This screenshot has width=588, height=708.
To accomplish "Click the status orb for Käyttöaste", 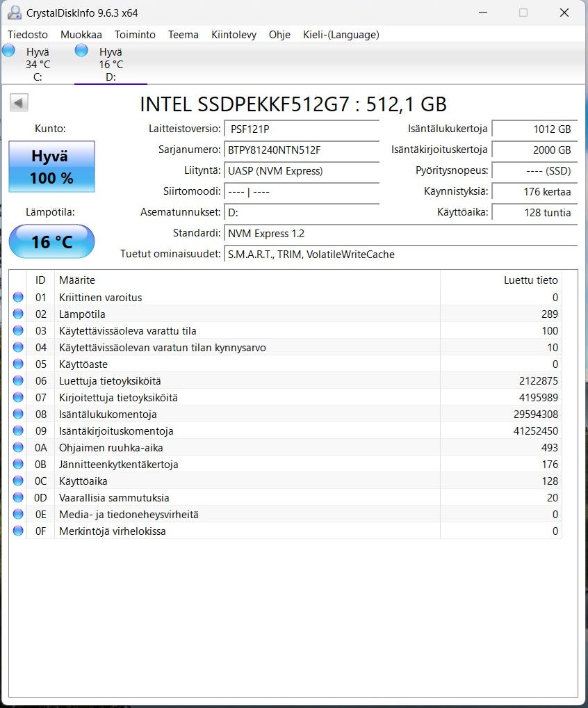I will 18,364.
